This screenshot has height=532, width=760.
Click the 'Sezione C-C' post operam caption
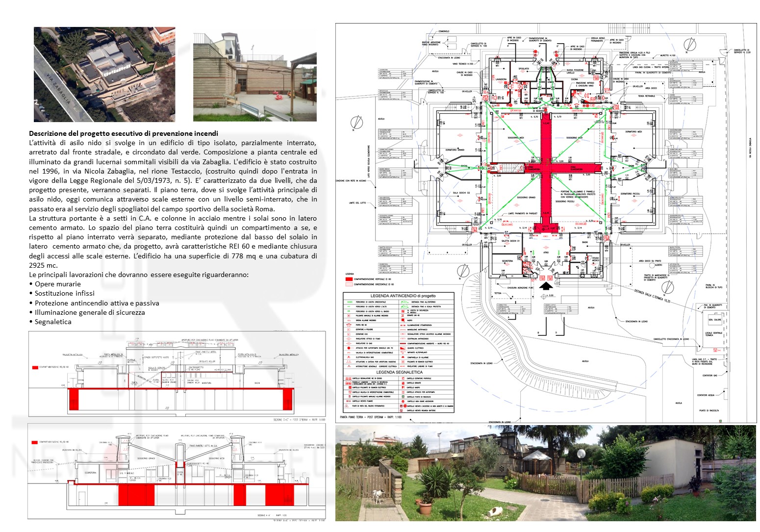coord(299,420)
